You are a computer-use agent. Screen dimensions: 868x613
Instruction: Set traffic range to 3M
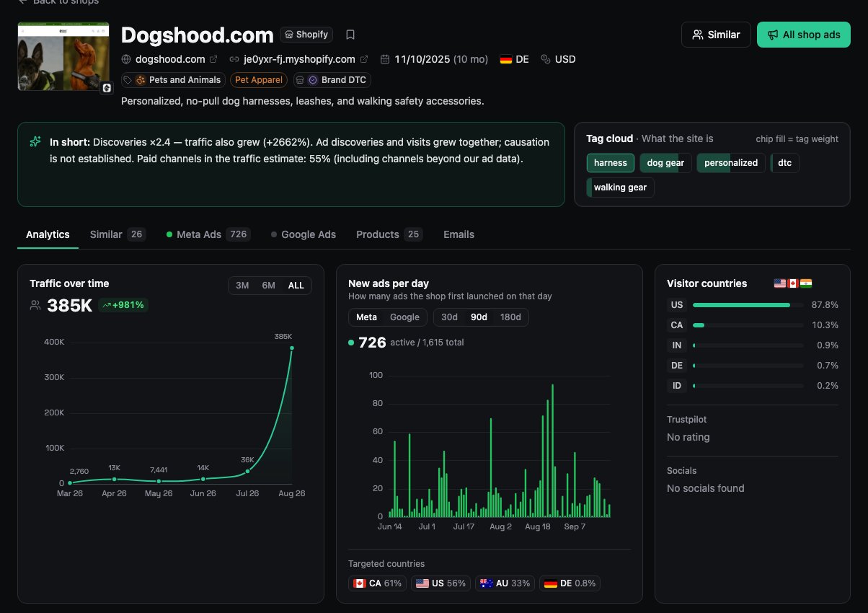pyautogui.click(x=242, y=286)
